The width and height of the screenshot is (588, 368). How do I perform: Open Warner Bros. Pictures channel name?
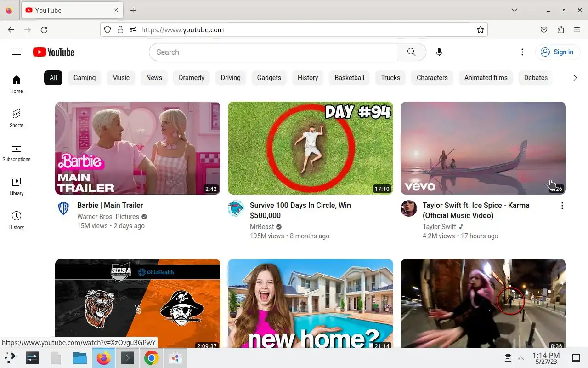[108, 217]
